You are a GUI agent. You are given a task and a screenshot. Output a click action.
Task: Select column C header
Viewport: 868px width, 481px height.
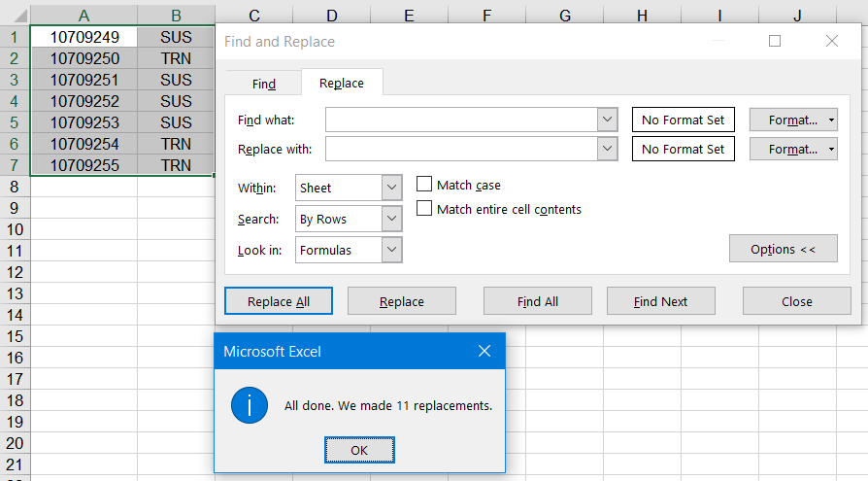(254, 16)
